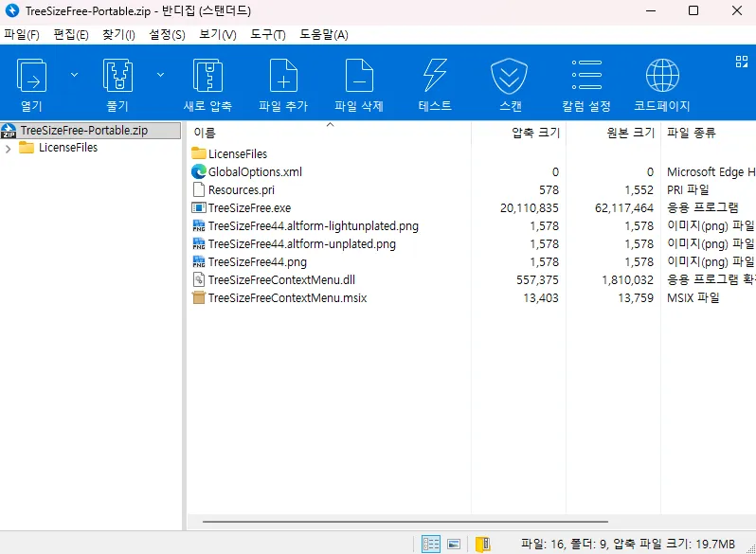This screenshot has height=554, width=756.
Task: Click the toolbar layout grid icon
Action: (742, 62)
